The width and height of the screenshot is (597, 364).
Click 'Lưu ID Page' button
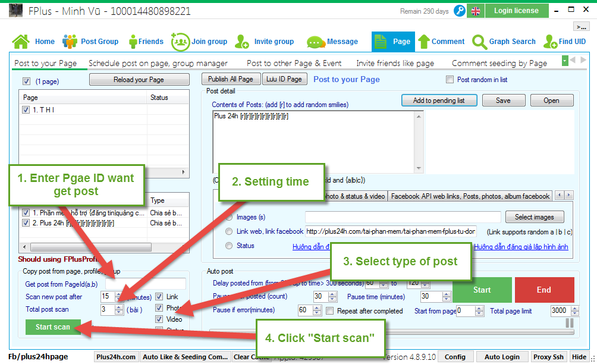(284, 79)
